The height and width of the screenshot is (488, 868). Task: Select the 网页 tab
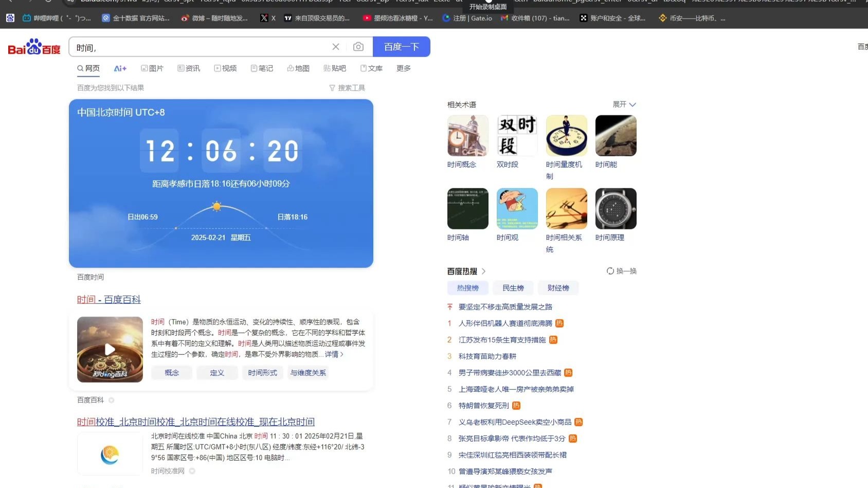[x=88, y=68]
